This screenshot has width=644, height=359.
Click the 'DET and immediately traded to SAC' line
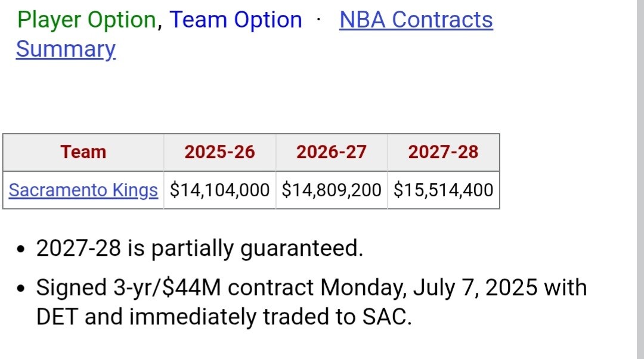(224, 317)
